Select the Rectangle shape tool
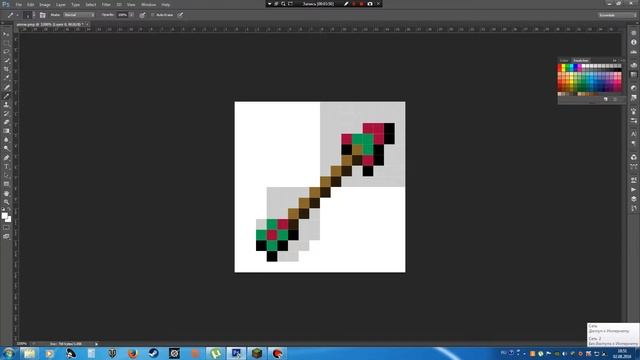 click(x=6, y=184)
